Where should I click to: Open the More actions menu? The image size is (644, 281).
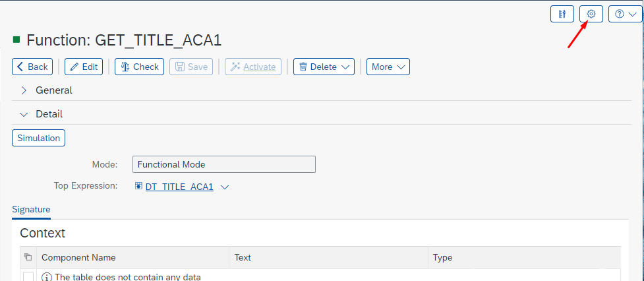point(388,67)
